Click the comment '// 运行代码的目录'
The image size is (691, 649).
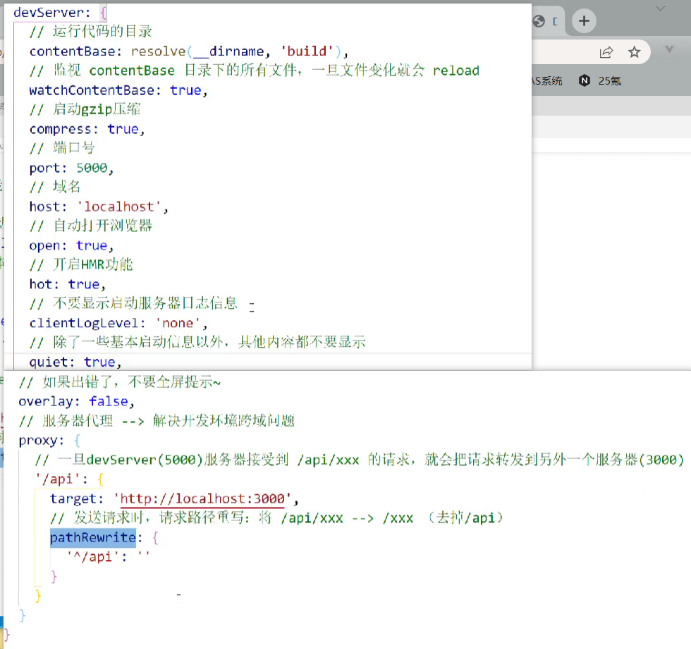click(x=90, y=31)
